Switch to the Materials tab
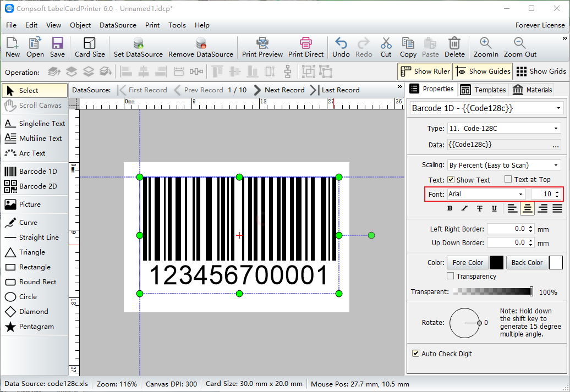Viewport: 570px width, 392px height. tap(533, 90)
